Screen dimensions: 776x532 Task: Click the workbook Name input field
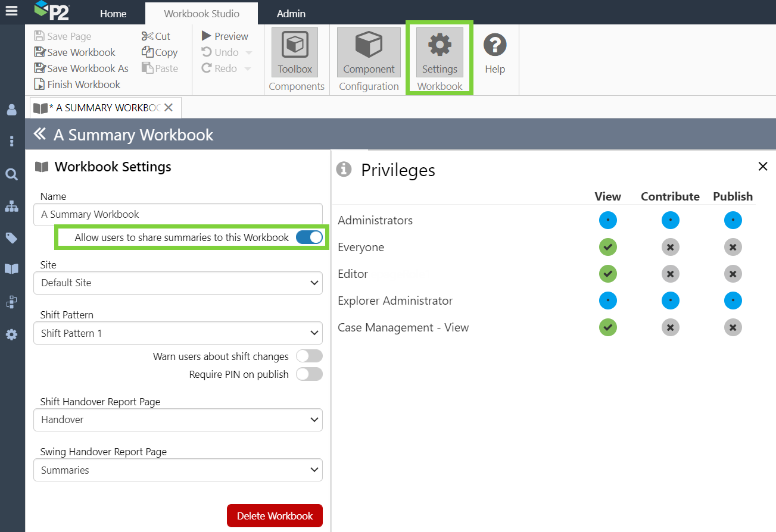tap(178, 214)
